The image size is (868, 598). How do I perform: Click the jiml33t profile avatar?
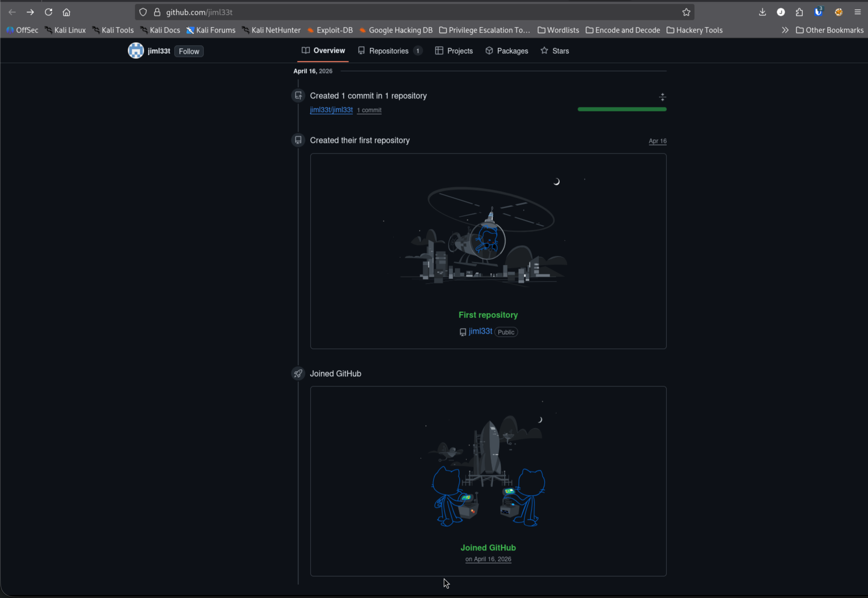[x=136, y=51]
